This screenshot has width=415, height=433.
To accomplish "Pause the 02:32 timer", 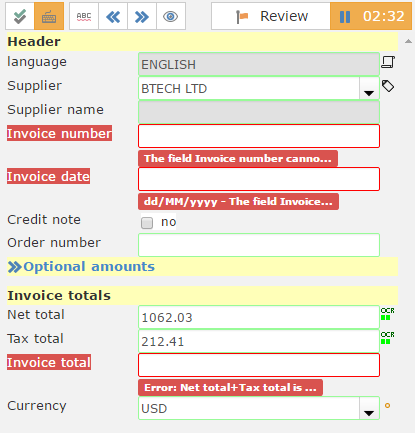I will pos(371,16).
